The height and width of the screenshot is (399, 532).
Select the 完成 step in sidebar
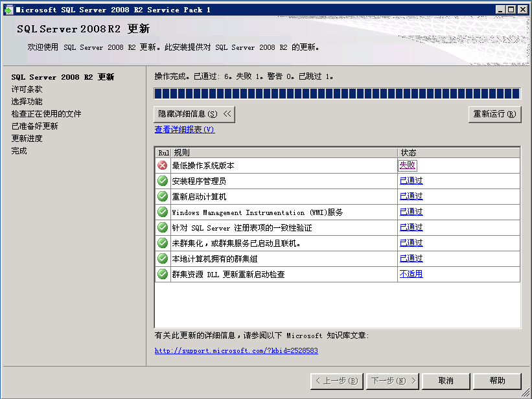[19, 151]
